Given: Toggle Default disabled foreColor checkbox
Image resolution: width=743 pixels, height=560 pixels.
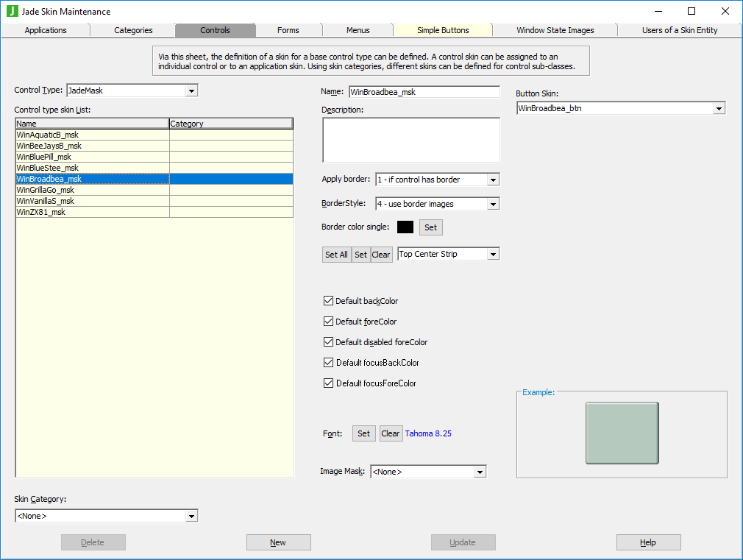Looking at the screenshot, I should [x=328, y=342].
